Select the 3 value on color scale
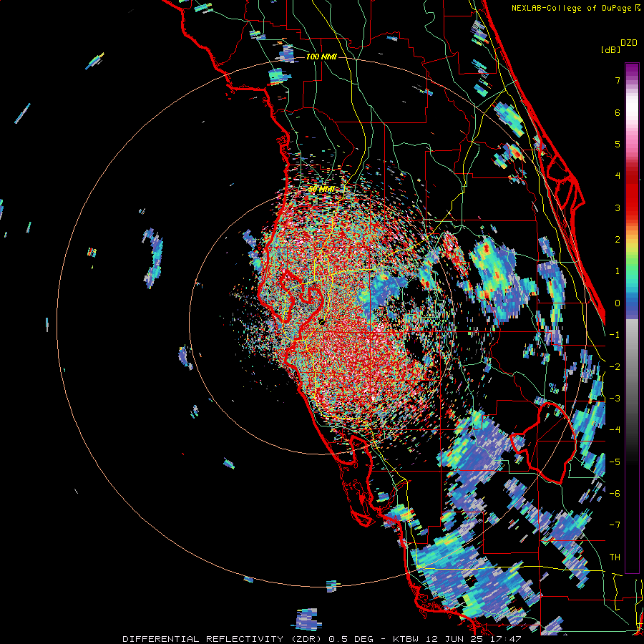 (x=618, y=208)
